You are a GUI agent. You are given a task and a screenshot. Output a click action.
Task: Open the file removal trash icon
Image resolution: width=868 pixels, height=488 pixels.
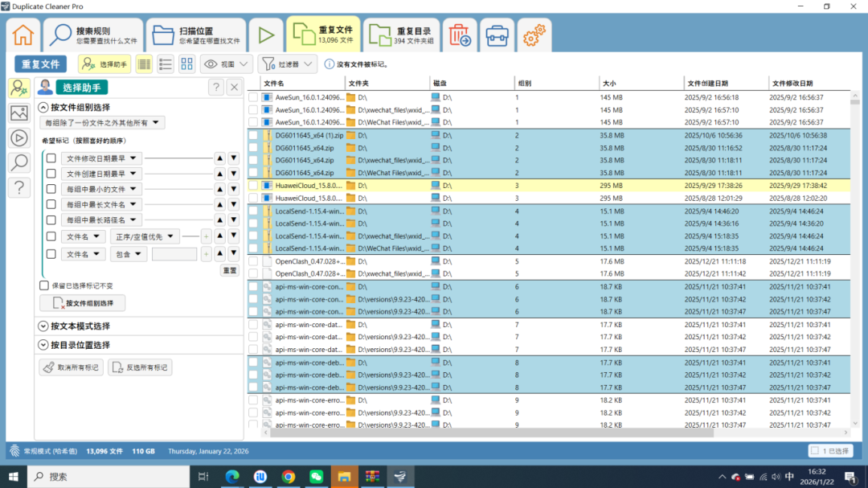[x=460, y=35]
